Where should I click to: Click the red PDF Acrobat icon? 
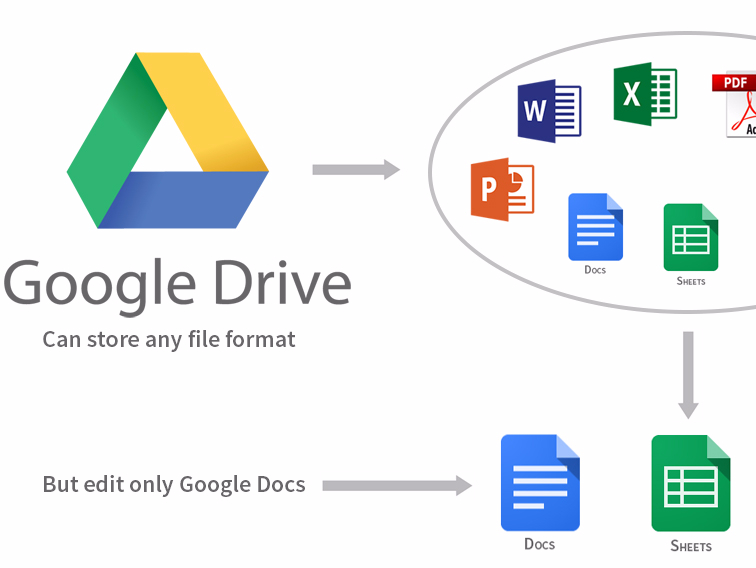[734, 106]
